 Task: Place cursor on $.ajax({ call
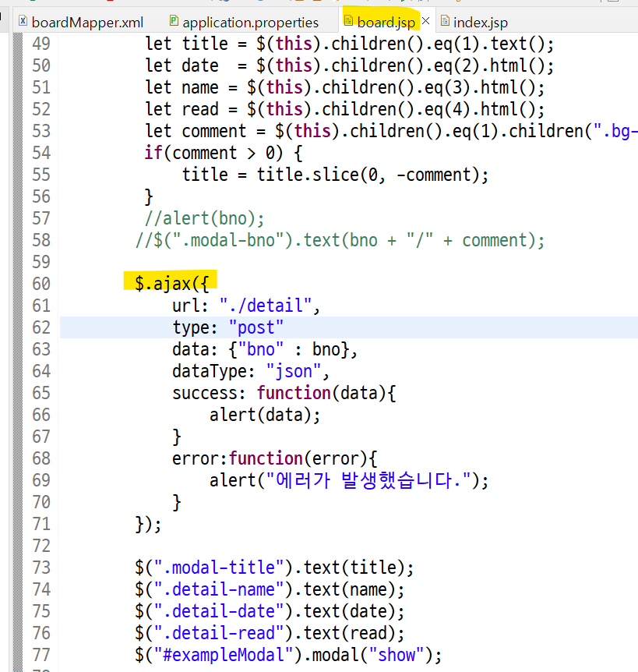pyautogui.click(x=171, y=284)
